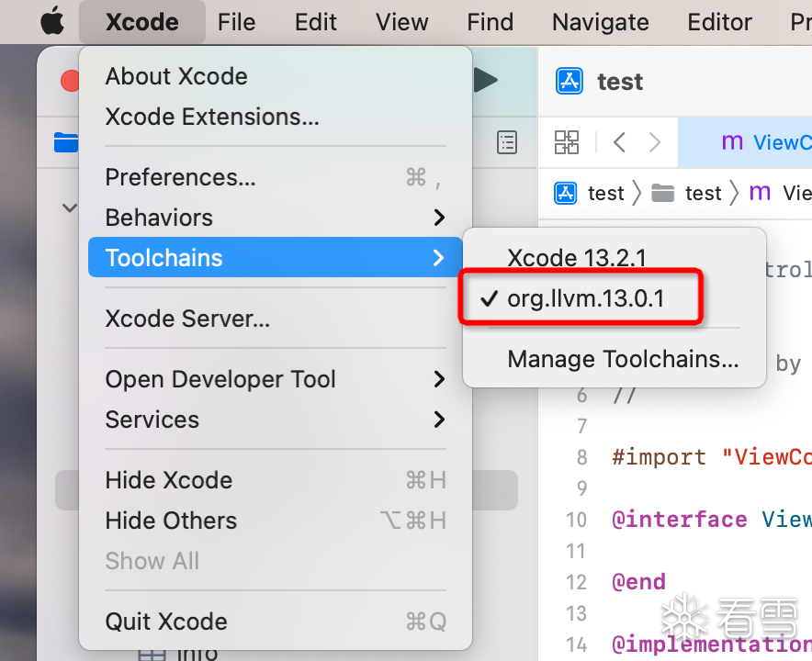Image resolution: width=812 pixels, height=661 pixels.
Task: Open the Editor menu
Action: point(719,22)
